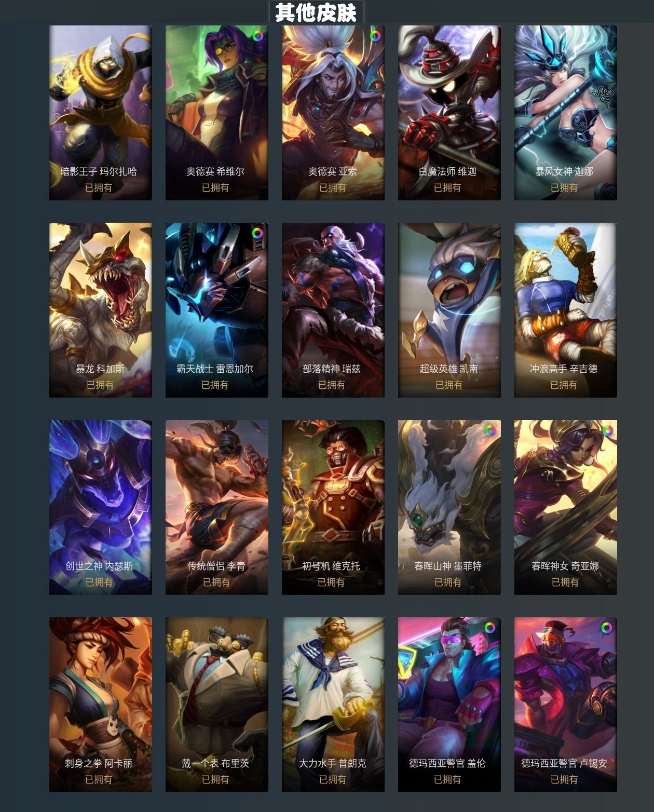This screenshot has width=654, height=812.
Task: Click chroma icon on 霸天战士 雷恩加尔 card
Action: (257, 233)
